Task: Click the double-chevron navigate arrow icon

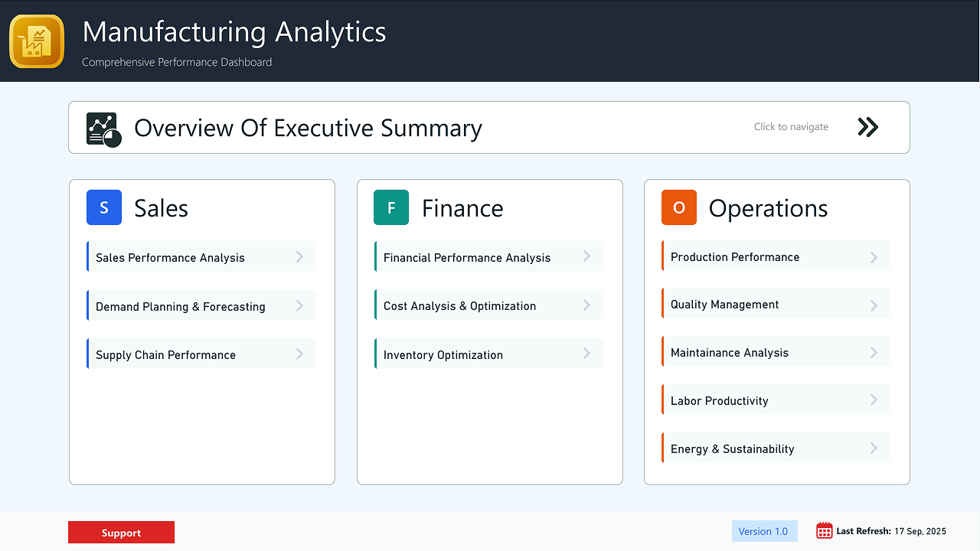Action: click(867, 127)
